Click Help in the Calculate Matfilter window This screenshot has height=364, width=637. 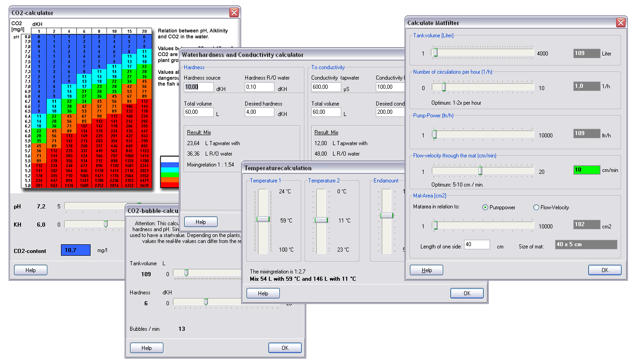(x=426, y=269)
